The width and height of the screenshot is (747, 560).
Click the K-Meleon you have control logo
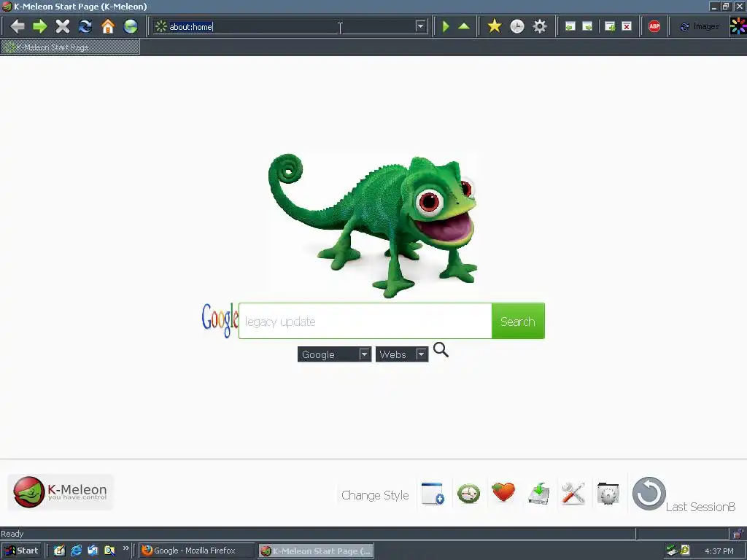pos(61,492)
